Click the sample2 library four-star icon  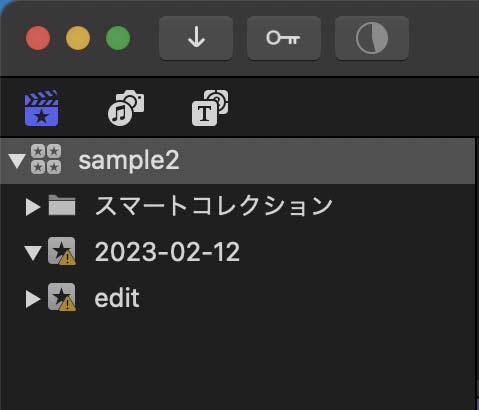click(46, 159)
